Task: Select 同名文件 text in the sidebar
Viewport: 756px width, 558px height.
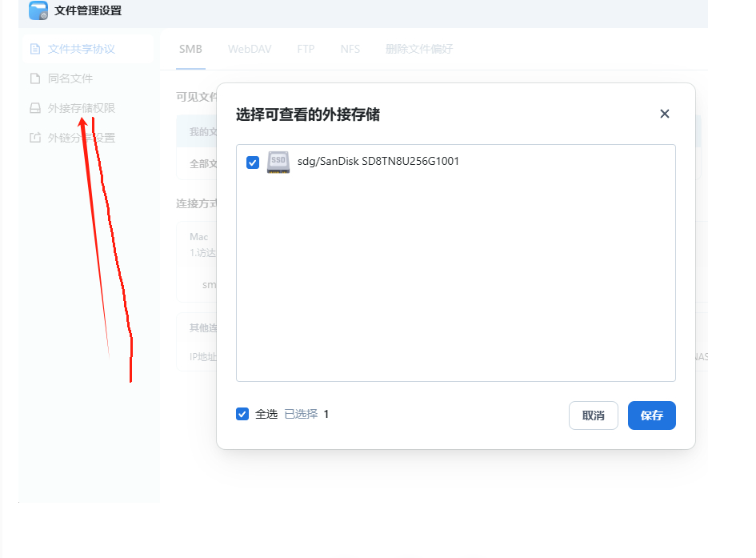Action: point(70,78)
